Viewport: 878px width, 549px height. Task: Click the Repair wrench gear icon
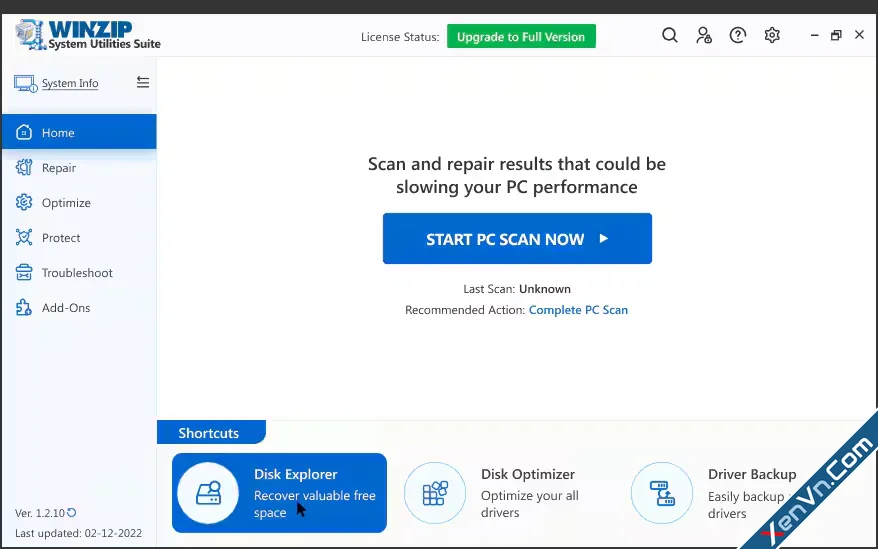[24, 167]
